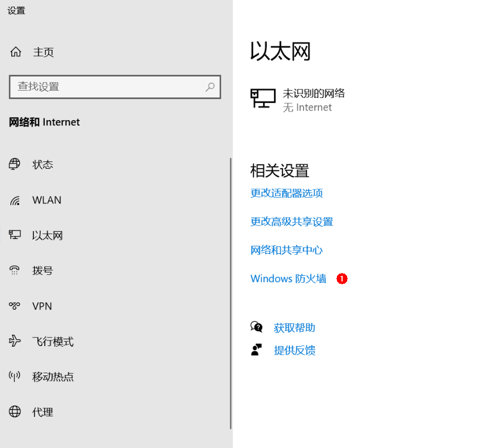Click the hotspot icon for 移动热点
This screenshot has height=448, width=491.
15,377
